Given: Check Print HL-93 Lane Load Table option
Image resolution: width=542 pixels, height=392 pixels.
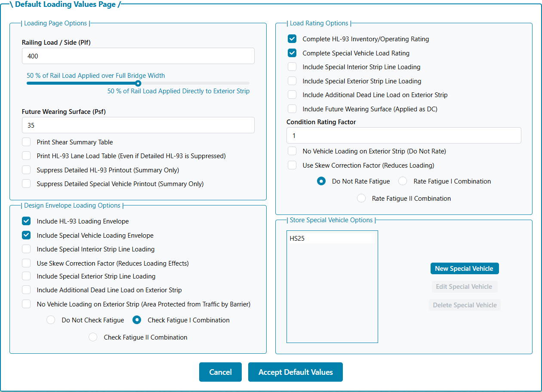Looking at the screenshot, I should click(x=27, y=156).
